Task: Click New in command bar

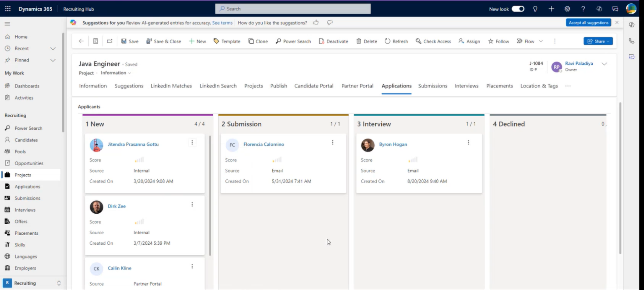Action: 198,41
